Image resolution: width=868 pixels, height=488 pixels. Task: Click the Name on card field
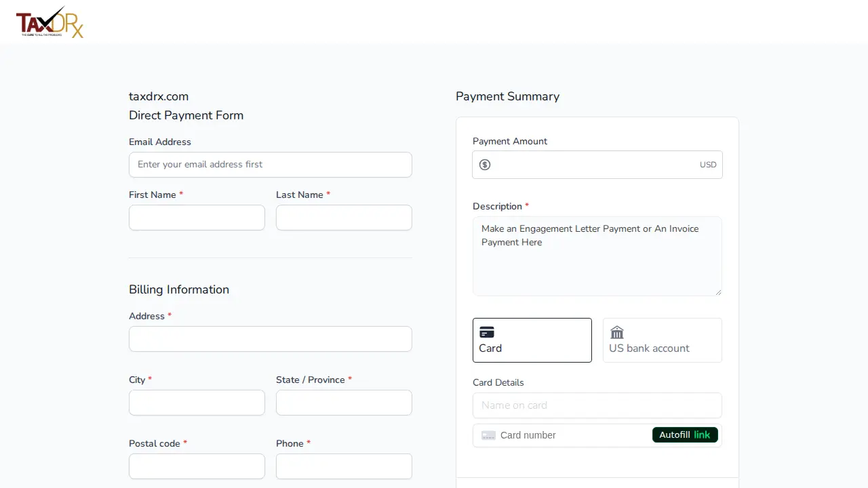[x=597, y=405]
